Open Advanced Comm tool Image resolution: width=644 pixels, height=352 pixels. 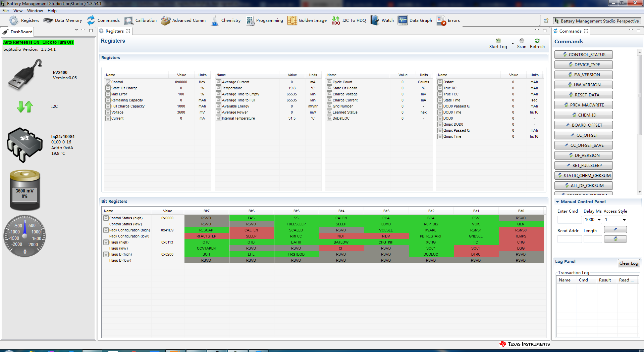tap(183, 20)
